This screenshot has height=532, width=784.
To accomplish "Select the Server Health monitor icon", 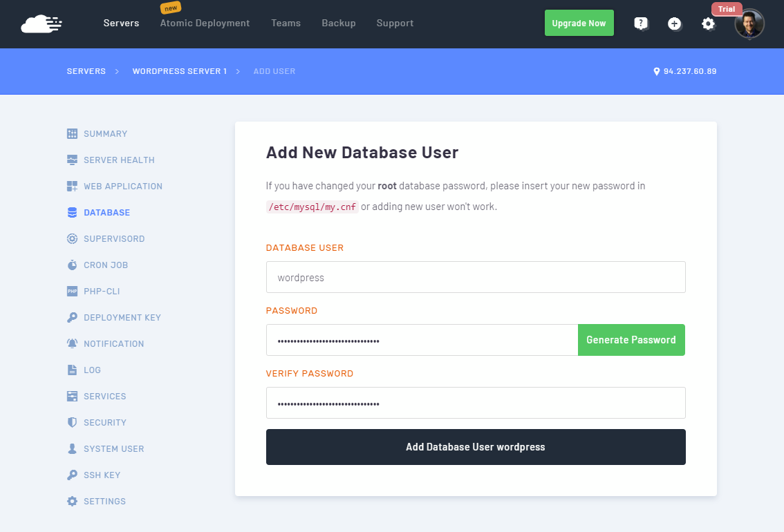I will click(72, 160).
